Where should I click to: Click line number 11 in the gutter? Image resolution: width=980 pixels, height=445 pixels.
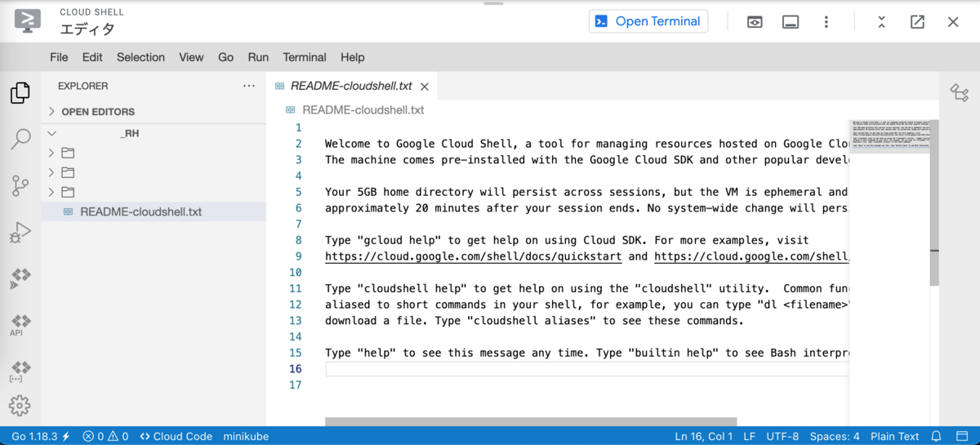[x=296, y=288]
